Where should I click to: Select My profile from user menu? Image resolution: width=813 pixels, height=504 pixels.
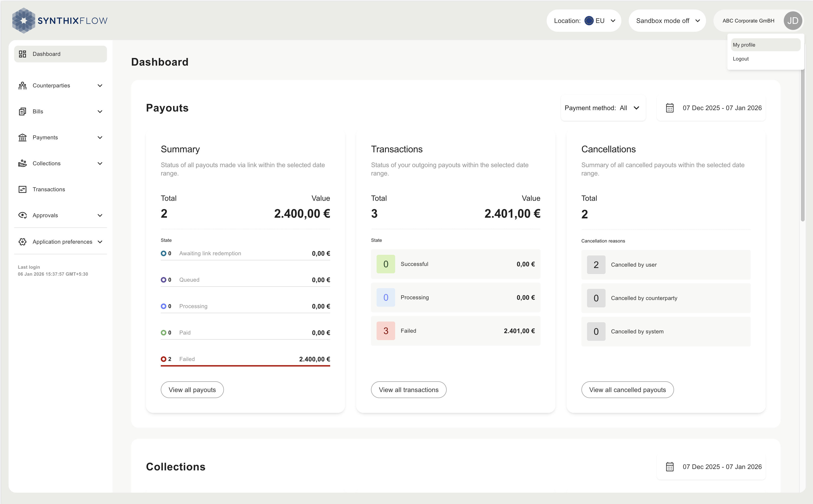pyautogui.click(x=765, y=45)
